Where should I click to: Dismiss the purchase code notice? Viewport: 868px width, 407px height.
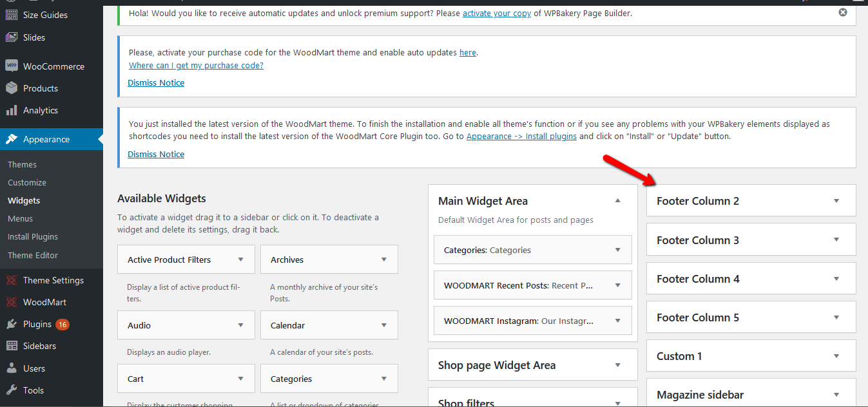point(156,82)
